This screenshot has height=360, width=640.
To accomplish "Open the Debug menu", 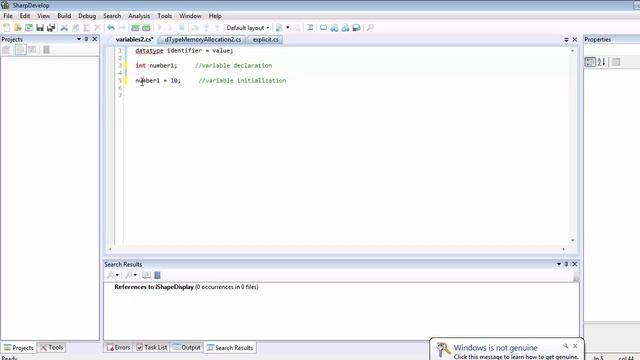I will click(x=87, y=16).
